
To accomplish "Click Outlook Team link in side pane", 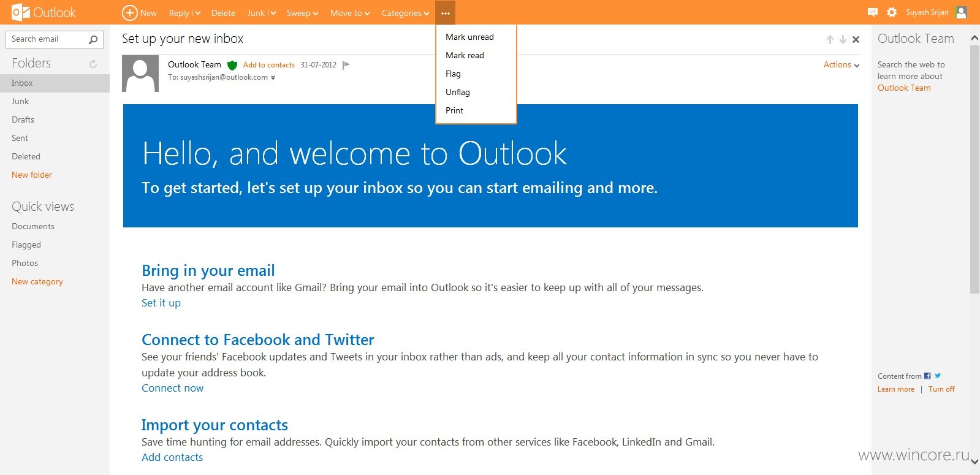I will [x=904, y=88].
